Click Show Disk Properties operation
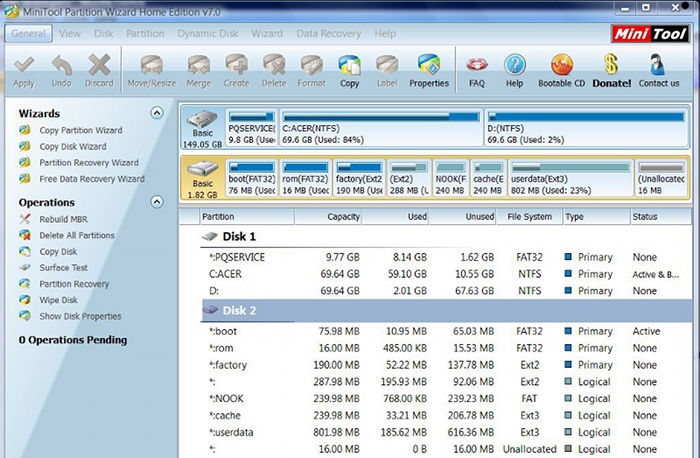The image size is (700, 458). coord(80,316)
